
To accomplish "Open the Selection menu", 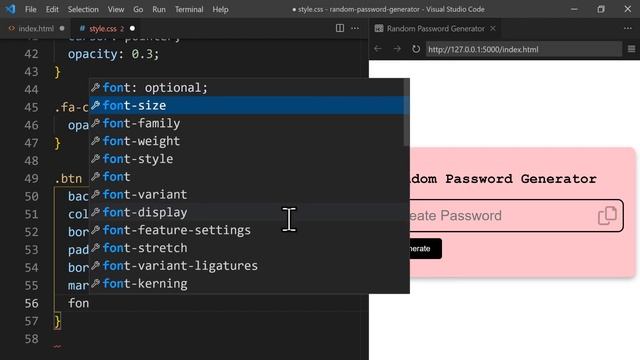I will (x=83, y=9).
